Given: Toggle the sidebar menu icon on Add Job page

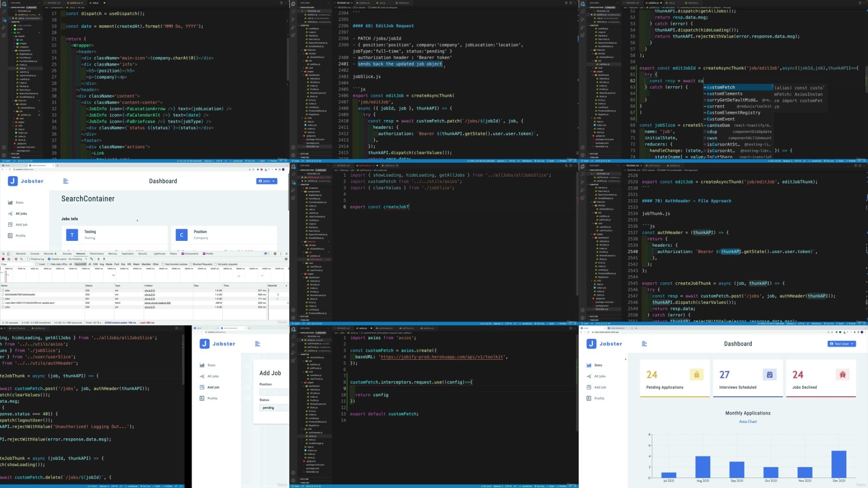Looking at the screenshot, I should click(258, 344).
